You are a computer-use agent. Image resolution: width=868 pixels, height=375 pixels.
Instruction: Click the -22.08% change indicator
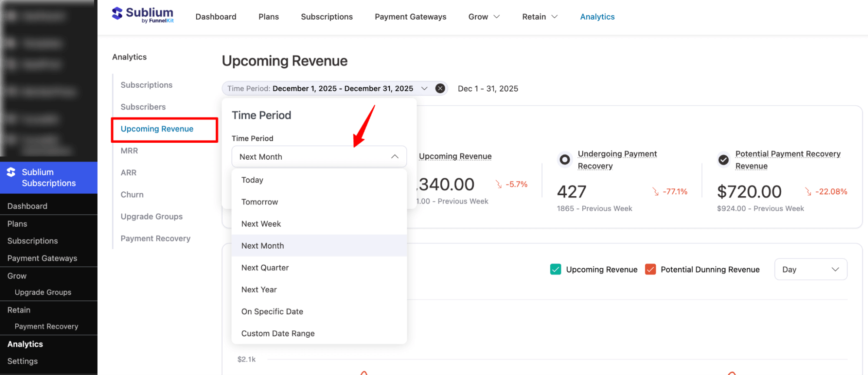(826, 191)
